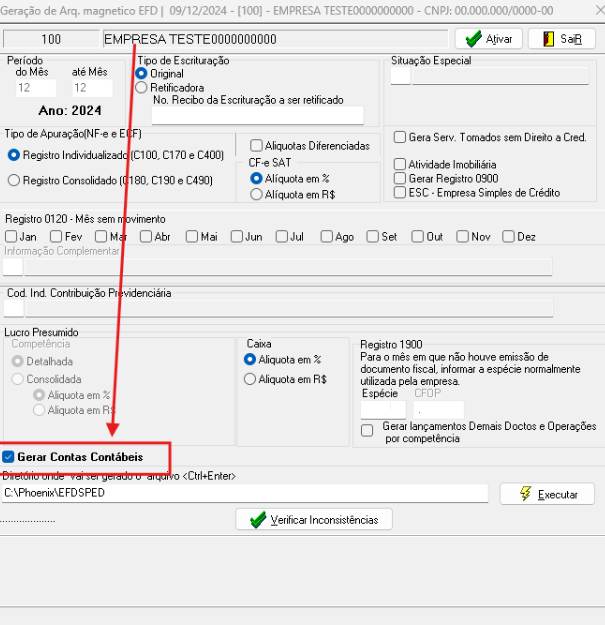This screenshot has width=605, height=625.
Task: Check Atividade Imobiliária option
Action: click(400, 164)
